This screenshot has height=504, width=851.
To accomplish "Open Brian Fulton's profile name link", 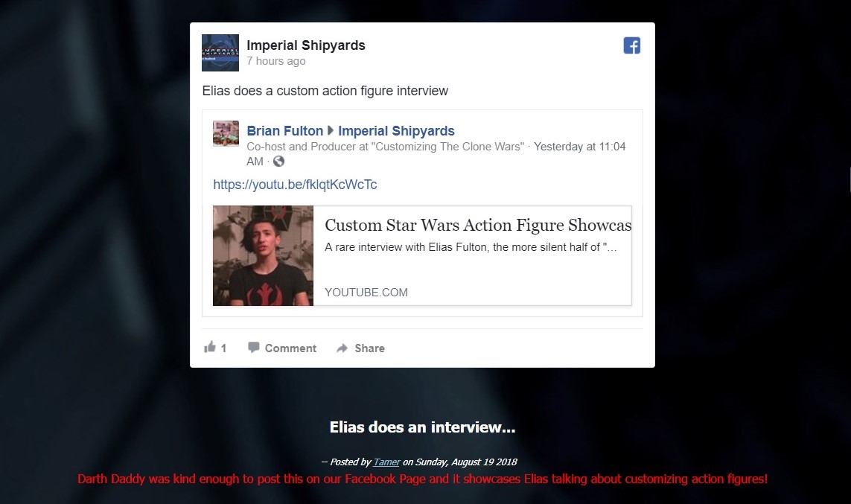I will (x=285, y=131).
